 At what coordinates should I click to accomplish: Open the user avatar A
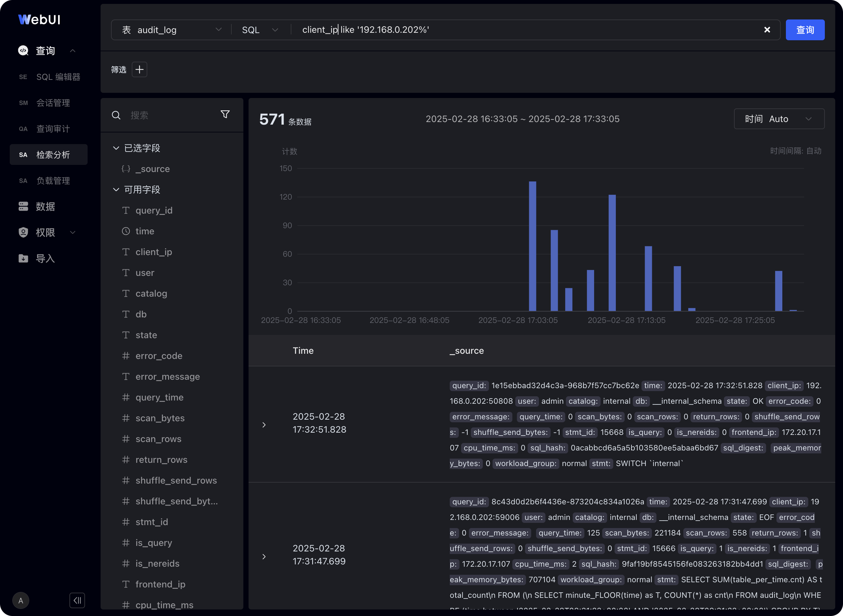pos(21,600)
